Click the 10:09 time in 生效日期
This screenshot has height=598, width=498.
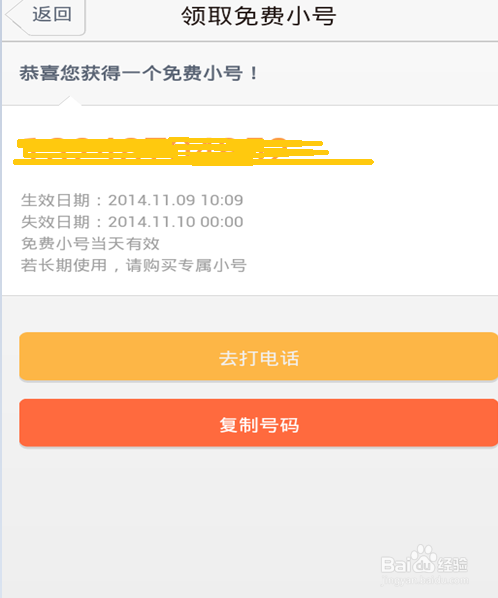click(x=222, y=200)
